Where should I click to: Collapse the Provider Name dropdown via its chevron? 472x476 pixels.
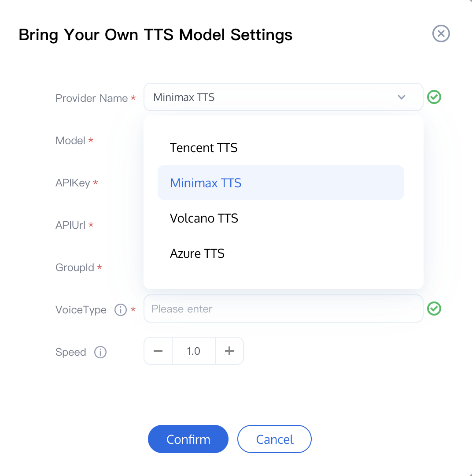tap(401, 97)
